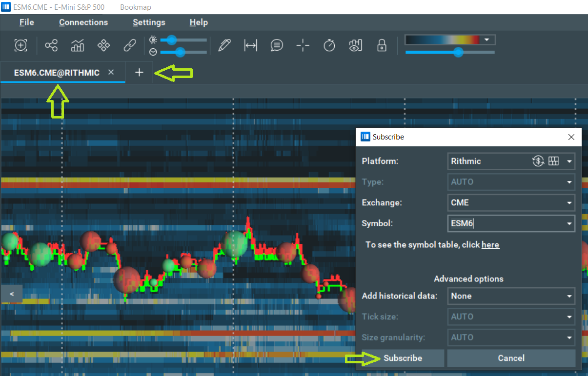Click the eye-with-bars visibility icon

356,46
